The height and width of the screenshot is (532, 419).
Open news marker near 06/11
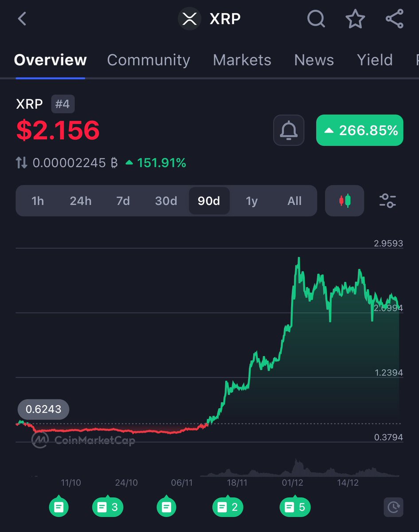tap(166, 506)
